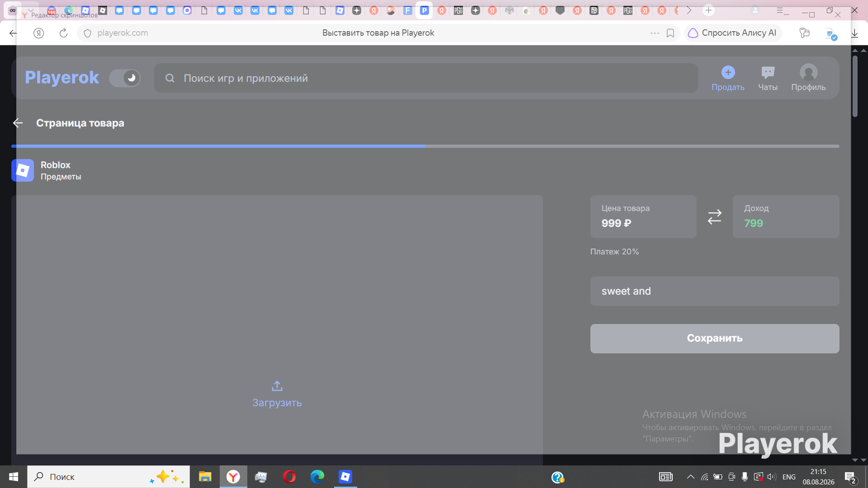The image size is (868, 488).
Task: Click the Предметы category label
Action: pyautogui.click(x=61, y=177)
